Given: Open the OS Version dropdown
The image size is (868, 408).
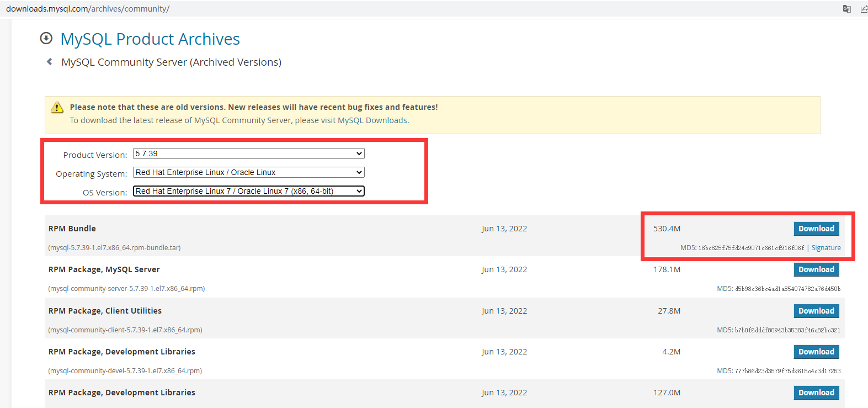Looking at the screenshot, I should pyautogui.click(x=249, y=191).
